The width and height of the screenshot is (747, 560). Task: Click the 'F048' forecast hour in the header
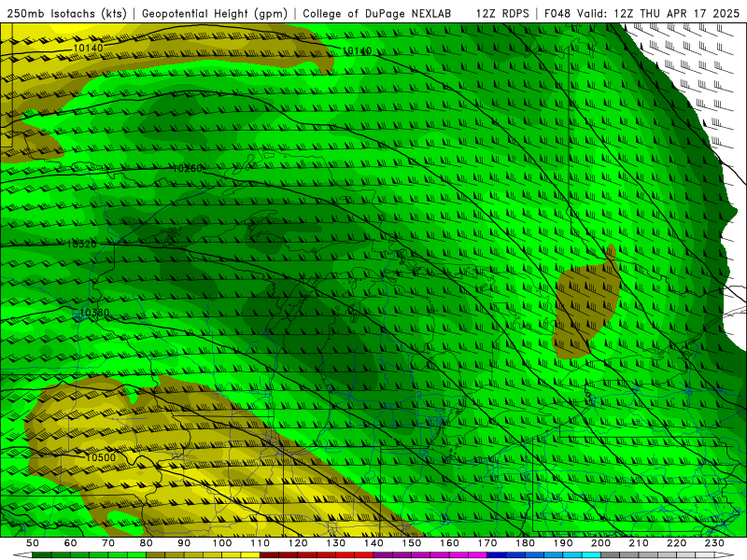[x=557, y=14]
